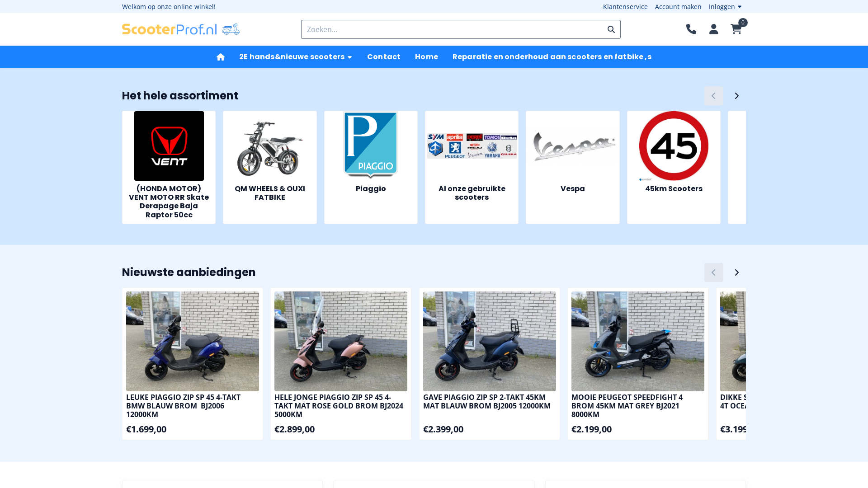Show next items in Nieuwste aanbiedingen

[736, 272]
